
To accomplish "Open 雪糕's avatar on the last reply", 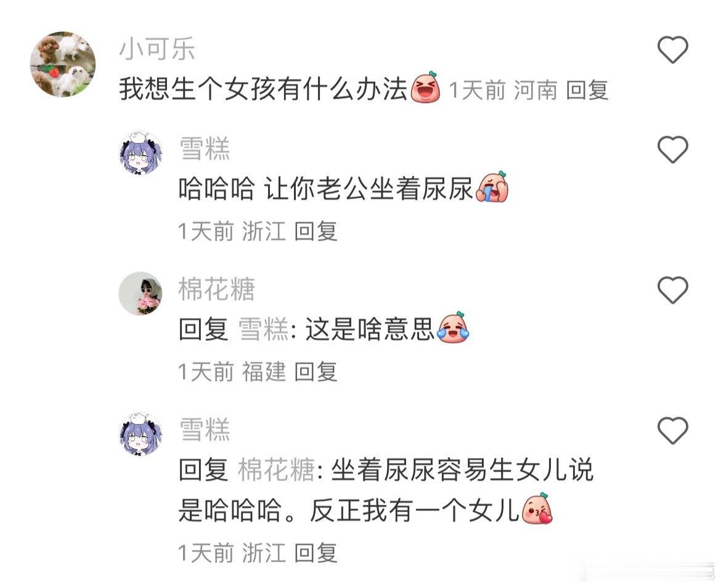I will tap(141, 433).
